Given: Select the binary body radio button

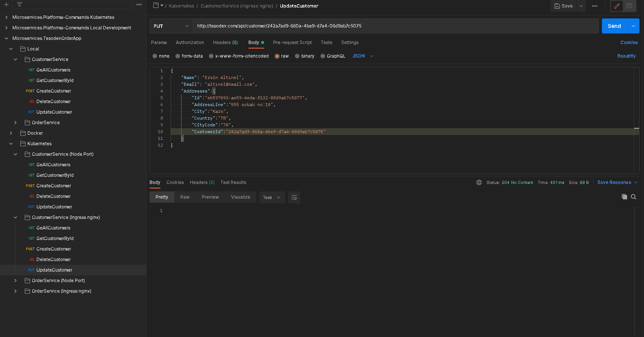Looking at the screenshot, I should pyautogui.click(x=297, y=56).
